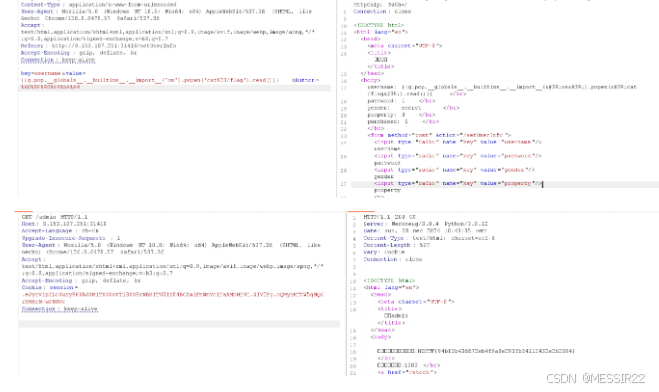Viewport: 659px width, 392px height.
Task: Click Connection: keep-alive in /admin request
Action: [60, 309]
